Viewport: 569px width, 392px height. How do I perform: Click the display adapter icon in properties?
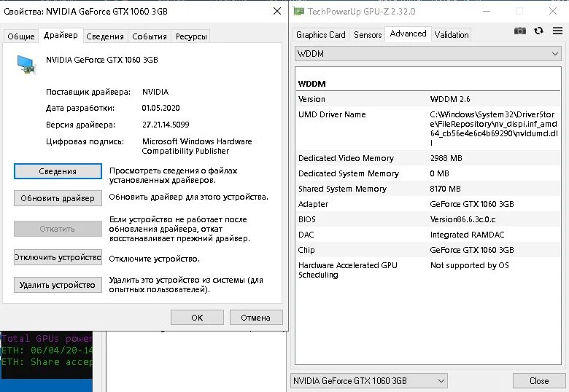[26, 65]
